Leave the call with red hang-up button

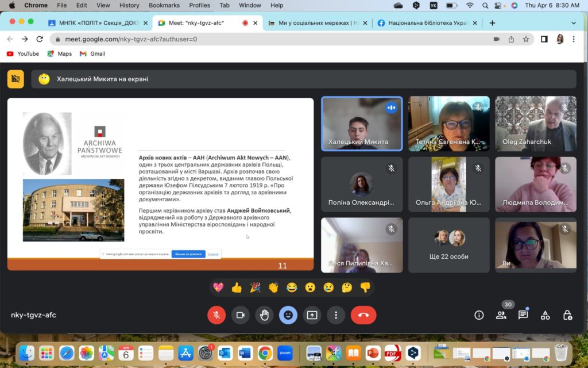pyautogui.click(x=363, y=315)
